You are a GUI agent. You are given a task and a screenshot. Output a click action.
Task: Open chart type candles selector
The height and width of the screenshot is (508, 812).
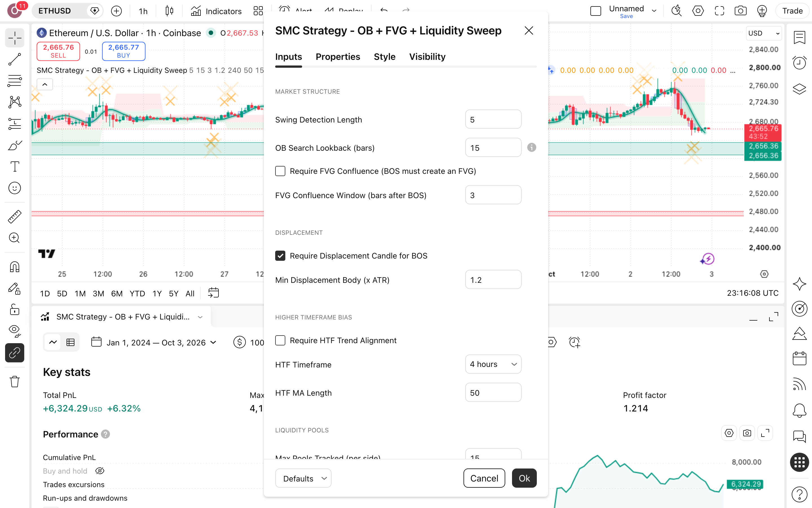(x=169, y=11)
